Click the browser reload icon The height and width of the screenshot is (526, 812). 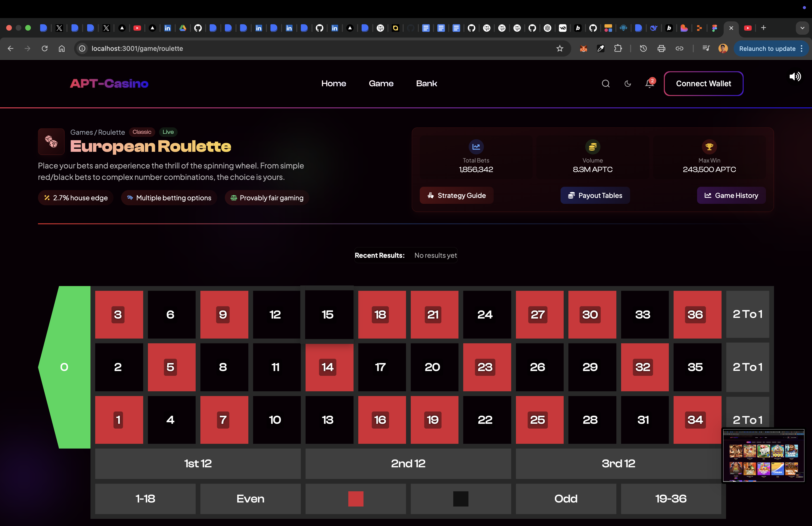point(45,48)
